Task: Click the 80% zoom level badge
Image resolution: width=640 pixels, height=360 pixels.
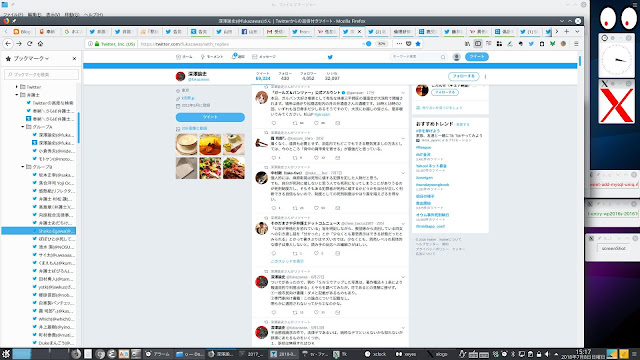Action: point(381,44)
